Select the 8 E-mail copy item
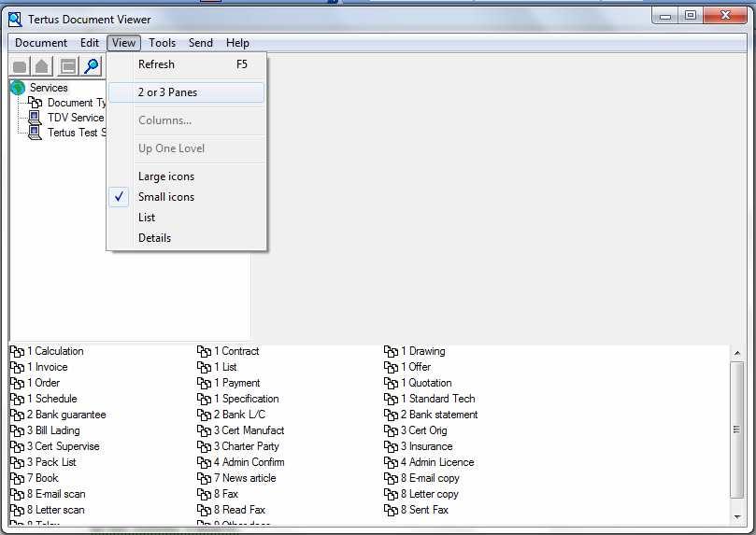The width and height of the screenshot is (756, 535). click(x=422, y=478)
